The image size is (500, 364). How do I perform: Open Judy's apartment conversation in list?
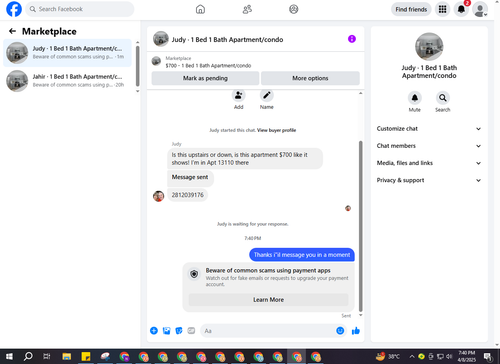point(67,53)
